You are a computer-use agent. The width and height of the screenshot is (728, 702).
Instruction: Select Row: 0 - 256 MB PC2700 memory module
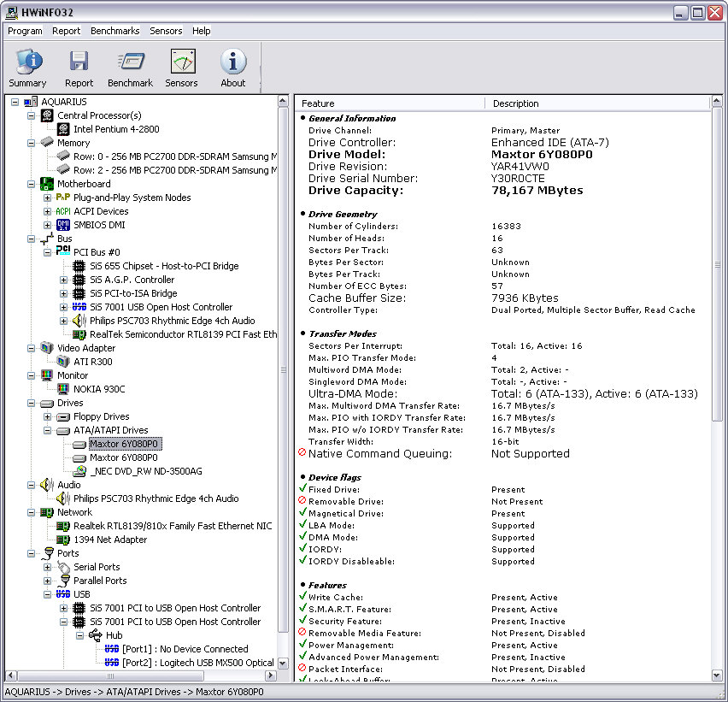pyautogui.click(x=175, y=156)
